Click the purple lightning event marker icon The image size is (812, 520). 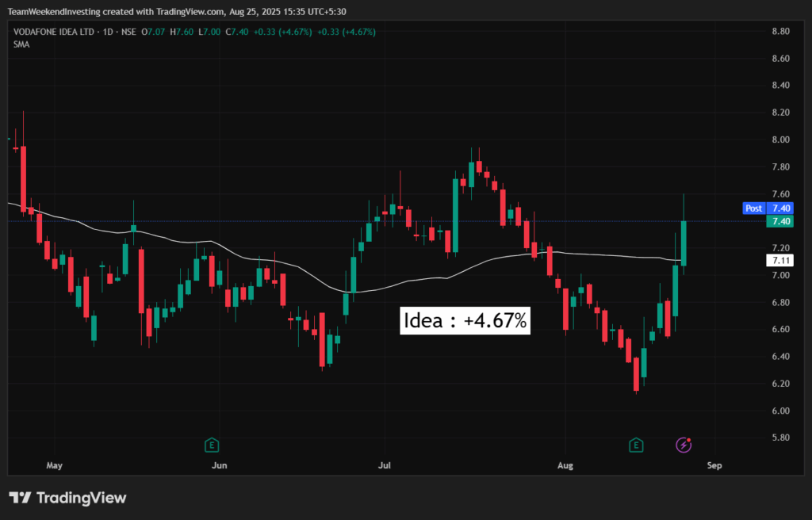click(x=684, y=445)
